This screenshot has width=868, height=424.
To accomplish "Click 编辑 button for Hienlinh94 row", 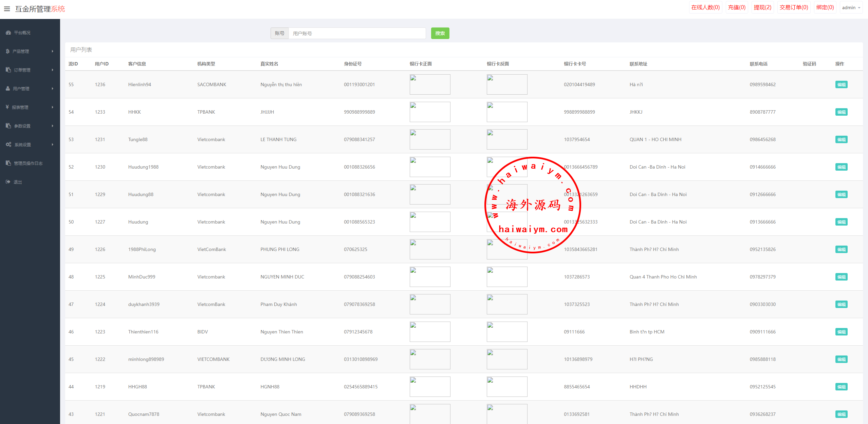I will (x=841, y=84).
